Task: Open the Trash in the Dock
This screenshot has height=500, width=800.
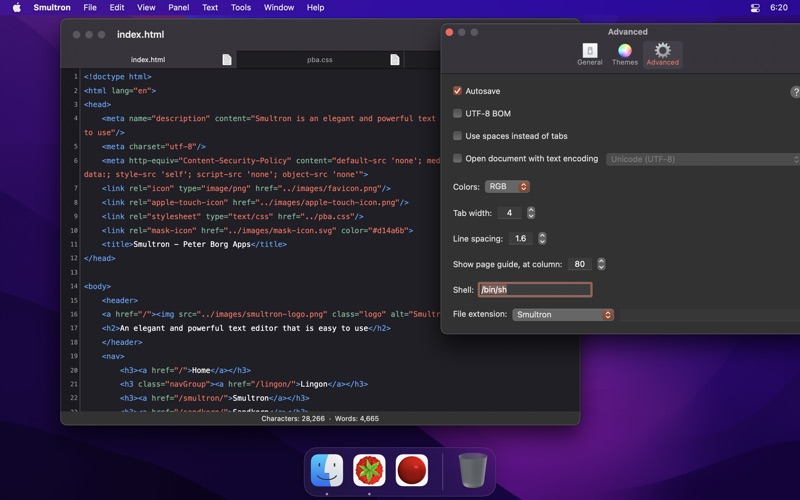Action: click(472, 470)
